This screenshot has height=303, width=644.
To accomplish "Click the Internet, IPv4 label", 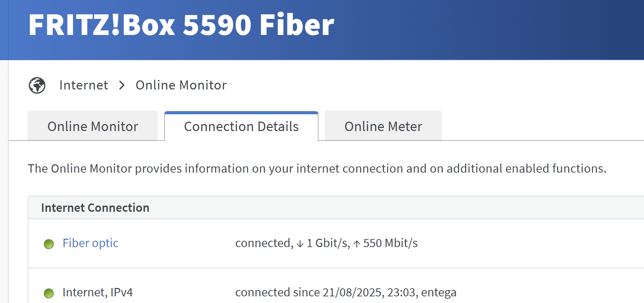I will [98, 292].
